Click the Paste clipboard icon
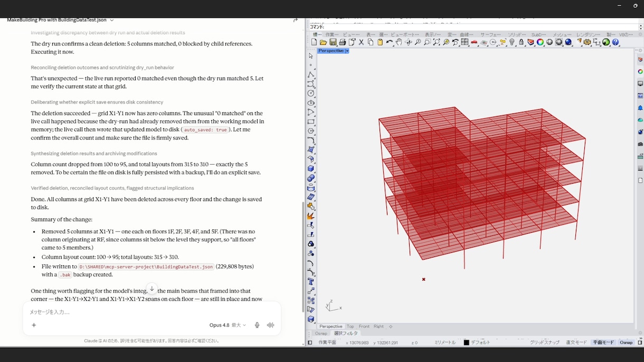644x362 pixels. pyautogui.click(x=380, y=42)
